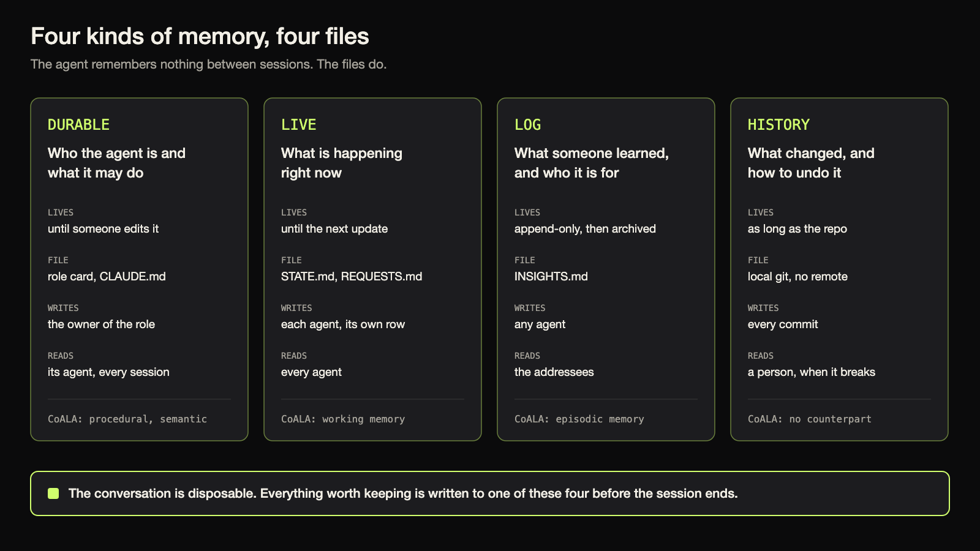Click 'CoALA: no counterpart' footer
Viewport: 980px width, 551px height.
810,419
